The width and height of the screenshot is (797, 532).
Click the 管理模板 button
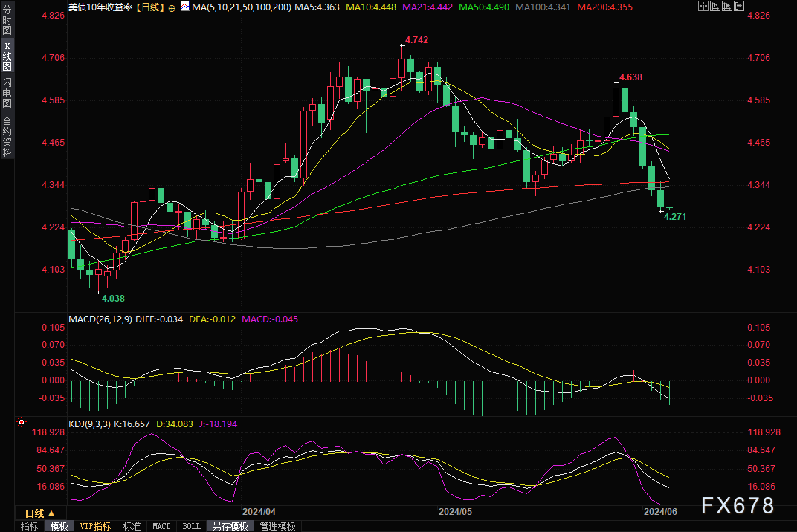(x=277, y=526)
